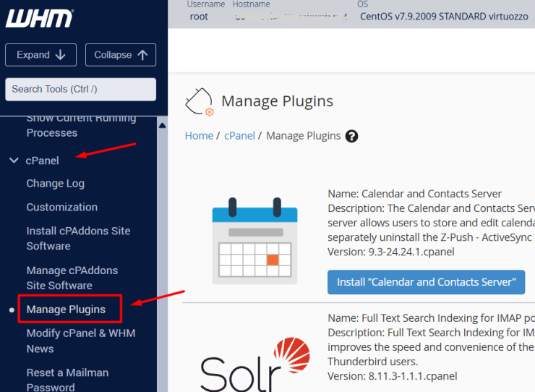Open Modify cPanel & WHM News
This screenshot has width=535, height=392.
[x=81, y=341]
